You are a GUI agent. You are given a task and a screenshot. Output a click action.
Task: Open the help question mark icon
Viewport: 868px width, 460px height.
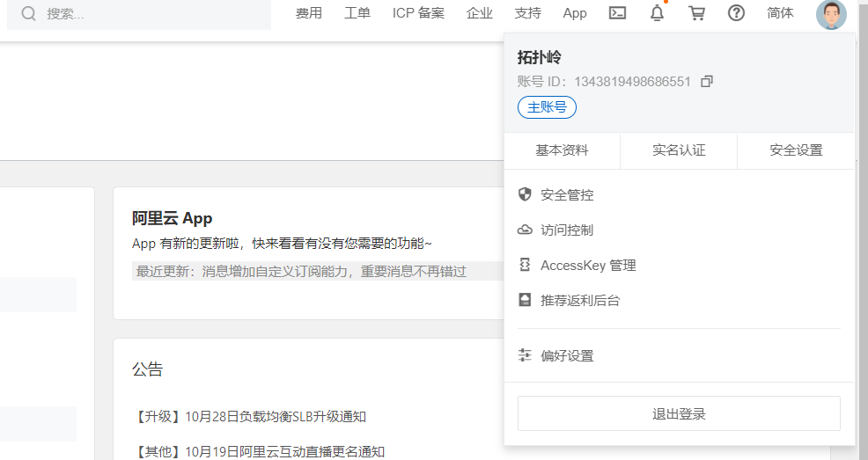coord(736,12)
